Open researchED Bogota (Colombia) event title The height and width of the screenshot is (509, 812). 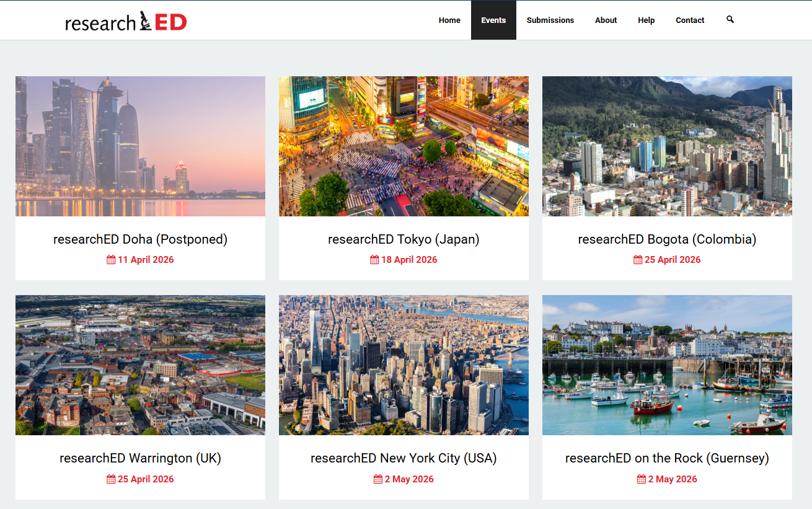coord(667,239)
